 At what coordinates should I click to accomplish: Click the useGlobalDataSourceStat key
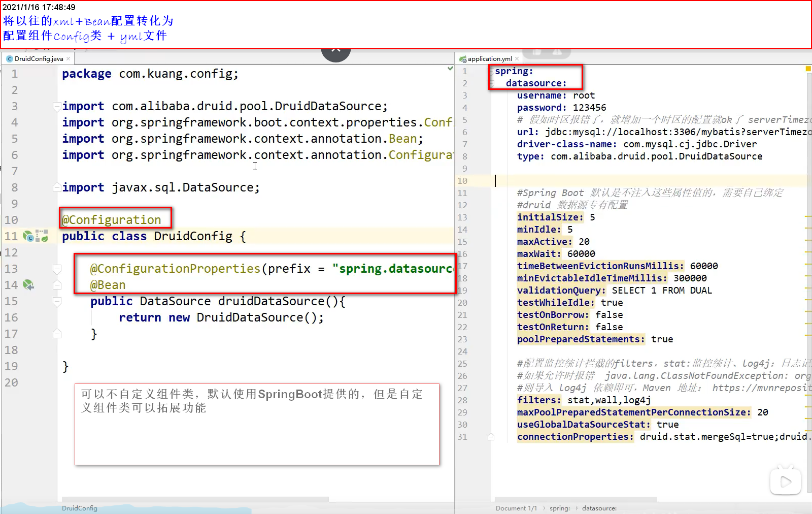coord(584,425)
